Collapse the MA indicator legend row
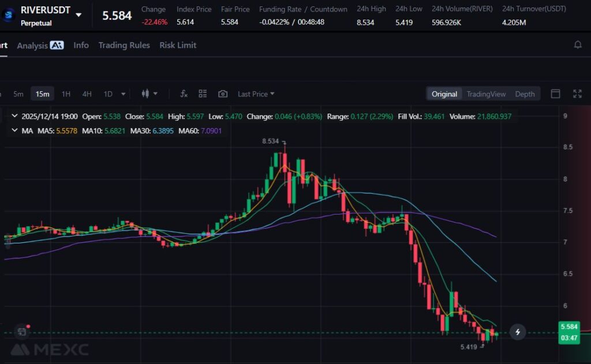591x364 pixels. click(x=15, y=131)
